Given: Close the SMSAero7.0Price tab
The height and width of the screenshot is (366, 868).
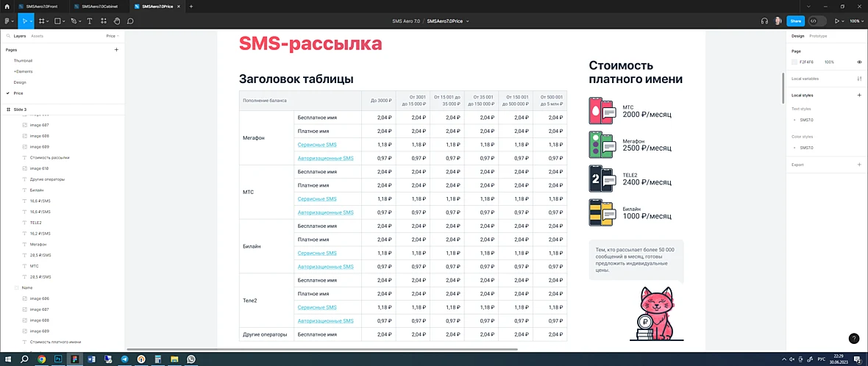Looking at the screenshot, I should coord(179,6).
